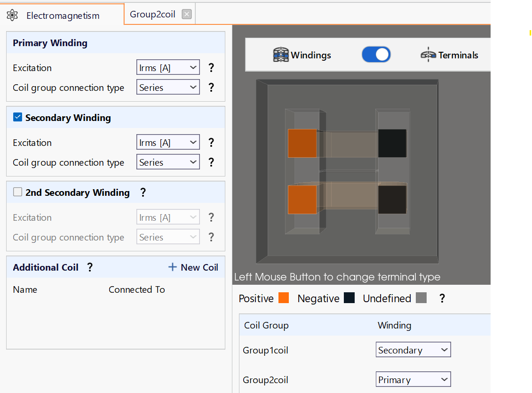The width and height of the screenshot is (532, 393).
Task: Open Secondary Winding Excitation dropdown
Action: (x=168, y=143)
